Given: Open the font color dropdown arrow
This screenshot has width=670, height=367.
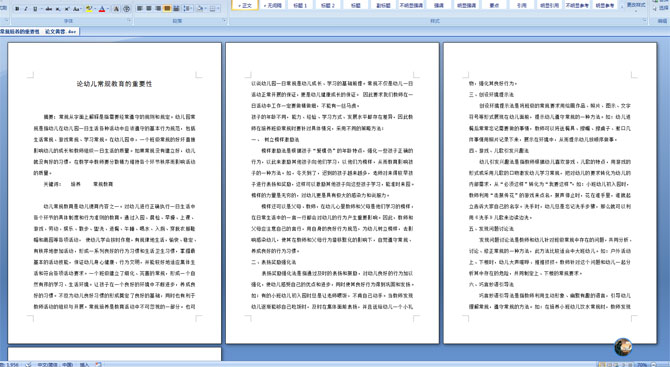Looking at the screenshot, I should 108,9.
